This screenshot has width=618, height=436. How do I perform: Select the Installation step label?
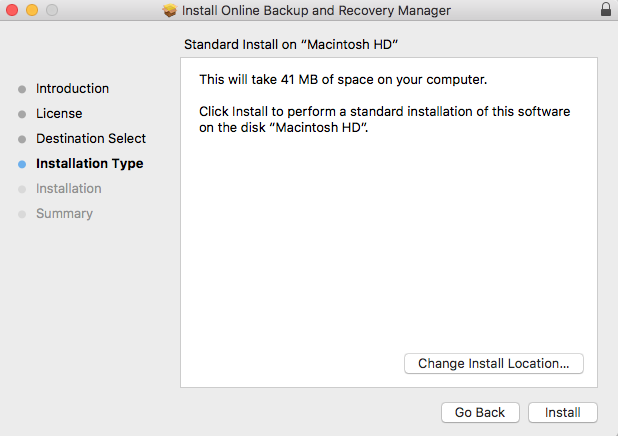click(x=69, y=188)
